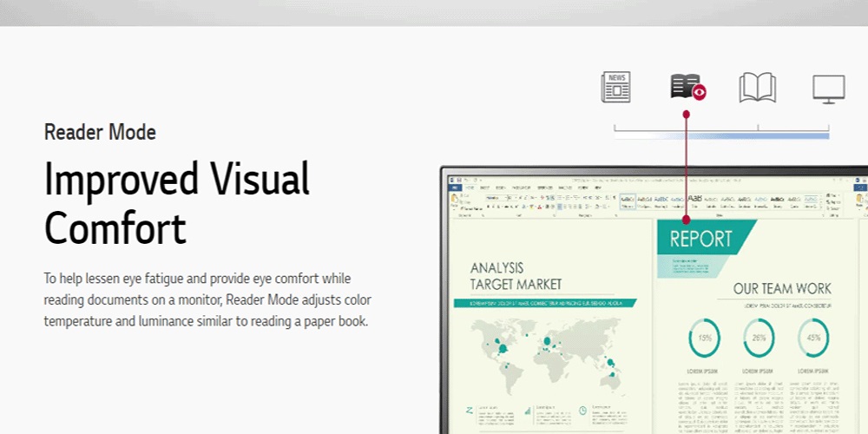
Task: Click the bar chart icon under the map
Action: tap(526, 410)
